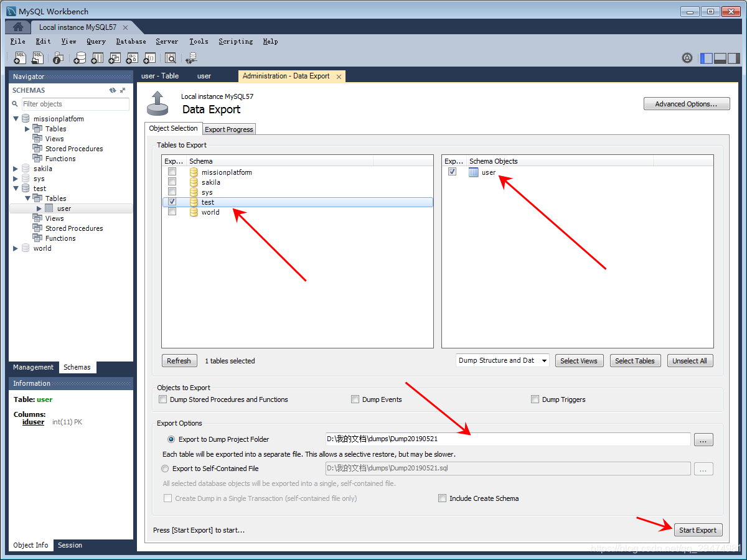Open preferences gear icon at top right
747x560 pixels.
coord(687,58)
